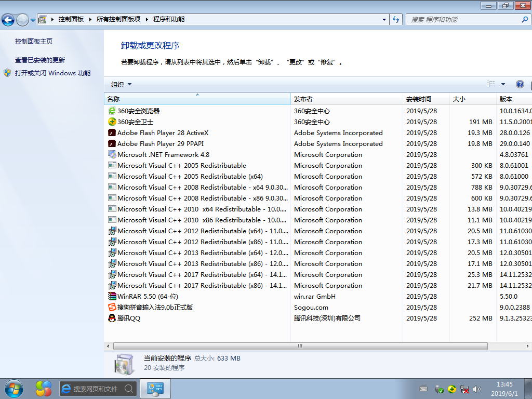The height and width of the screenshot is (399, 532).
Task: Click 控制面板 breadcrumb in address bar
Action: (x=71, y=19)
